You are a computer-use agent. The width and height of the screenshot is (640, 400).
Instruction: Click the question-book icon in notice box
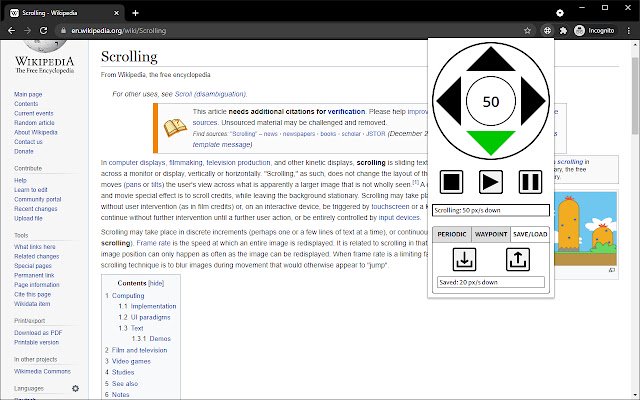tap(175, 128)
